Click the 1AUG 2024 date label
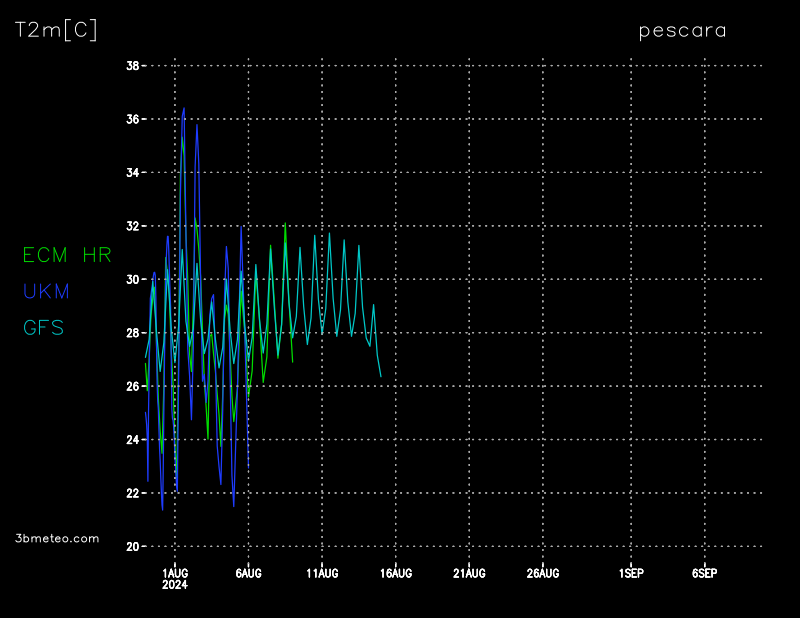800x618 pixels. coord(175,578)
